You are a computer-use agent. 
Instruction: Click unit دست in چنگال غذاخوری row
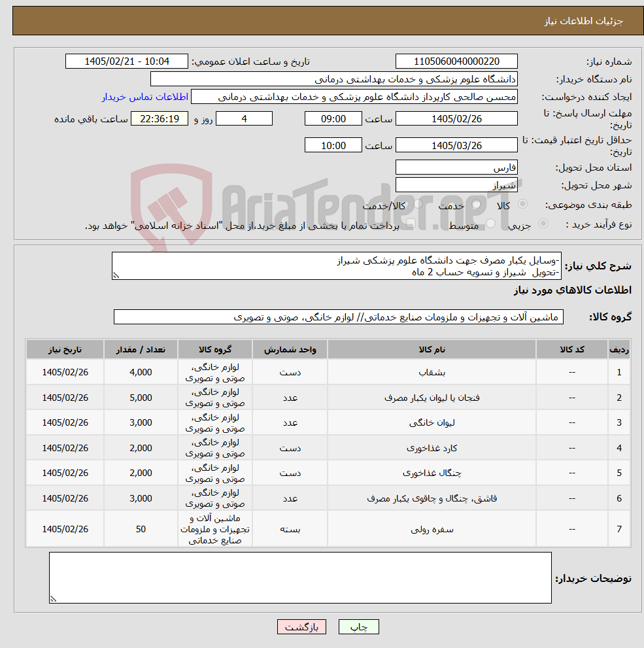290,473
